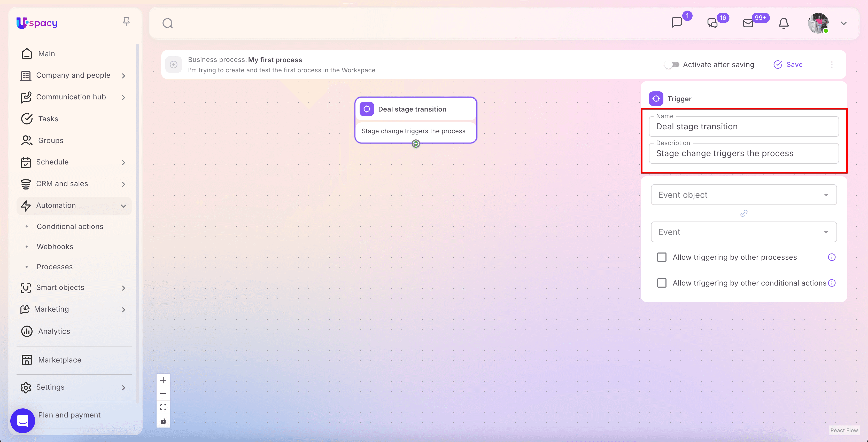Toggle Activate after saving switch
This screenshot has width=868, height=442.
tap(672, 65)
